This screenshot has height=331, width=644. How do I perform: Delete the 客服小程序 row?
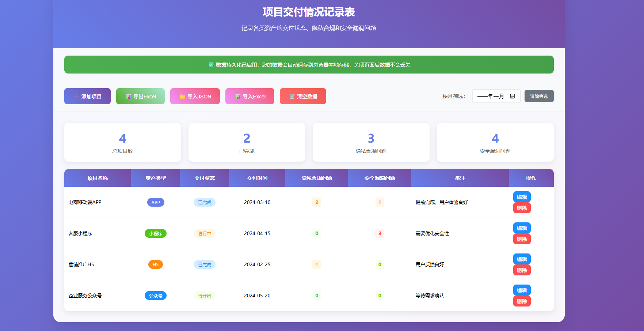tap(522, 239)
